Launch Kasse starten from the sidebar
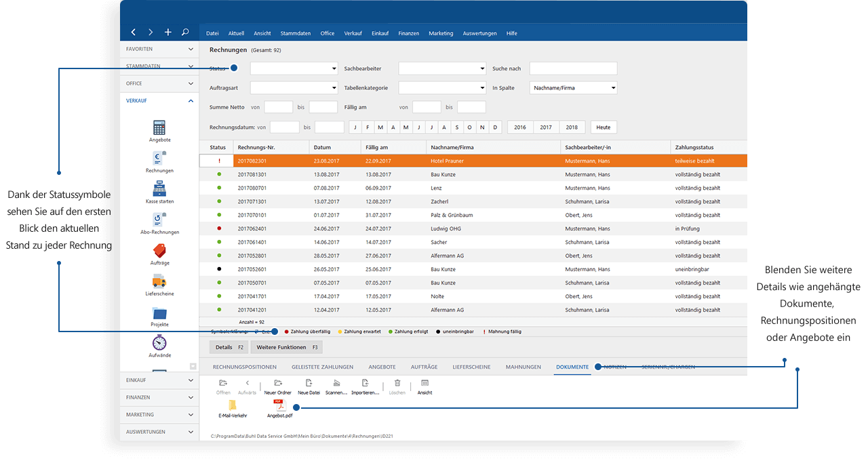Image resolution: width=868 pixels, height=463 pixels. point(159,193)
